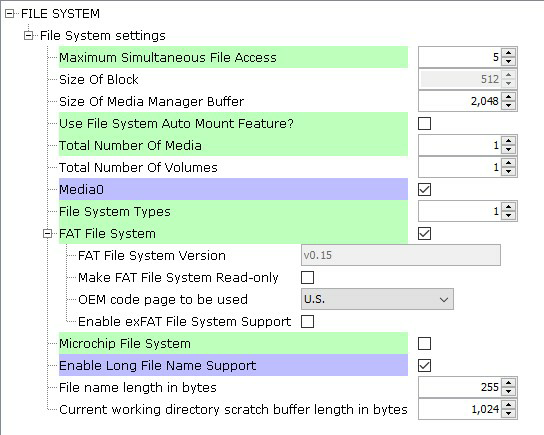Select the Size Of Media Manager Buffer row
The image size is (544, 435).
point(151,101)
